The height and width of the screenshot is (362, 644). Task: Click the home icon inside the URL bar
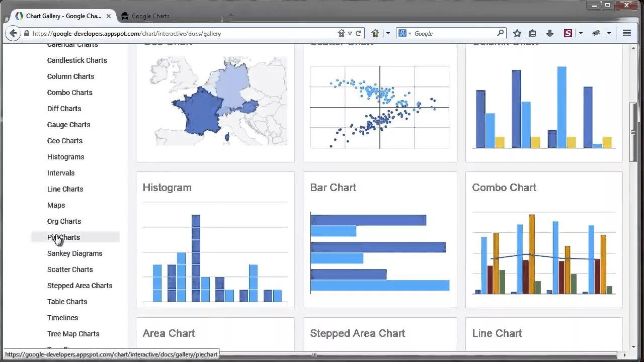[x=342, y=33]
